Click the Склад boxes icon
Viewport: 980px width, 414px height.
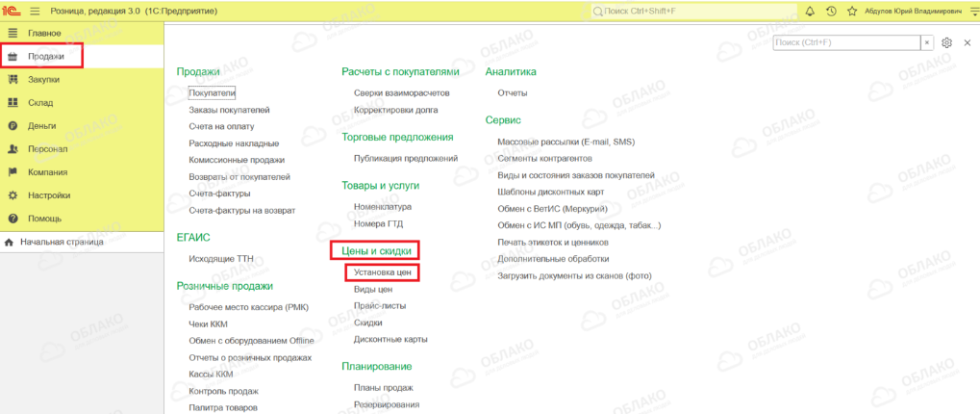[13, 103]
